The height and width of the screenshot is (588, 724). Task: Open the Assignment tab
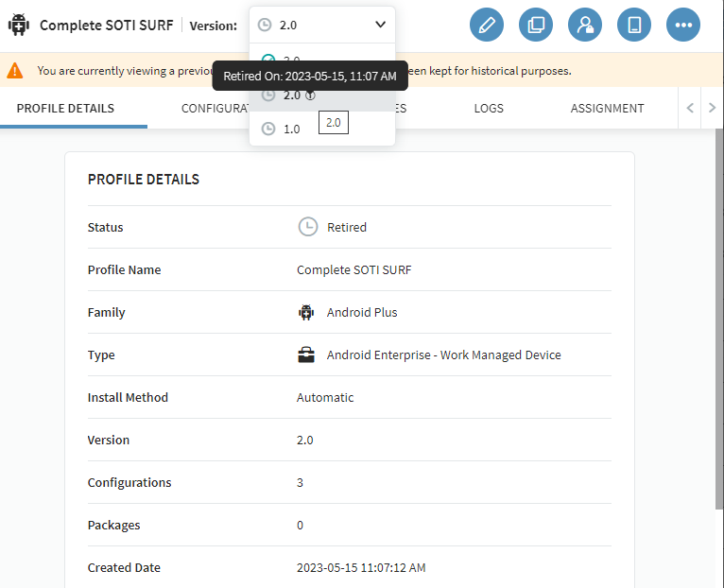point(607,109)
